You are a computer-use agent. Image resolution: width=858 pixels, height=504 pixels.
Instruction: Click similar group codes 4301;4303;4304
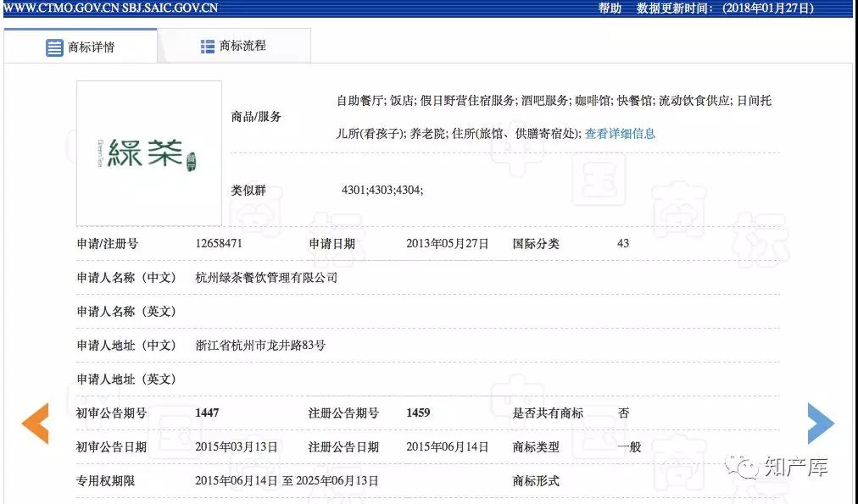click(x=382, y=191)
